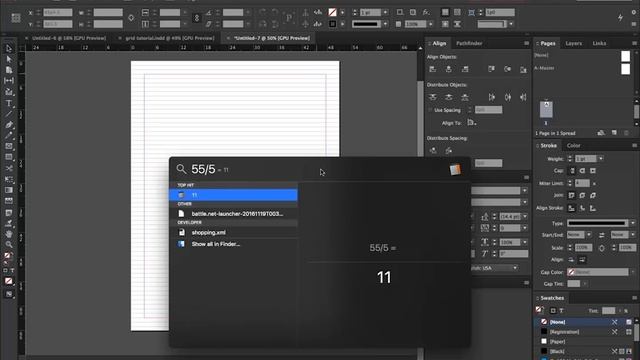640x360 pixels.
Task: Select top hit result 11 in Spotlight
Action: coord(233,195)
